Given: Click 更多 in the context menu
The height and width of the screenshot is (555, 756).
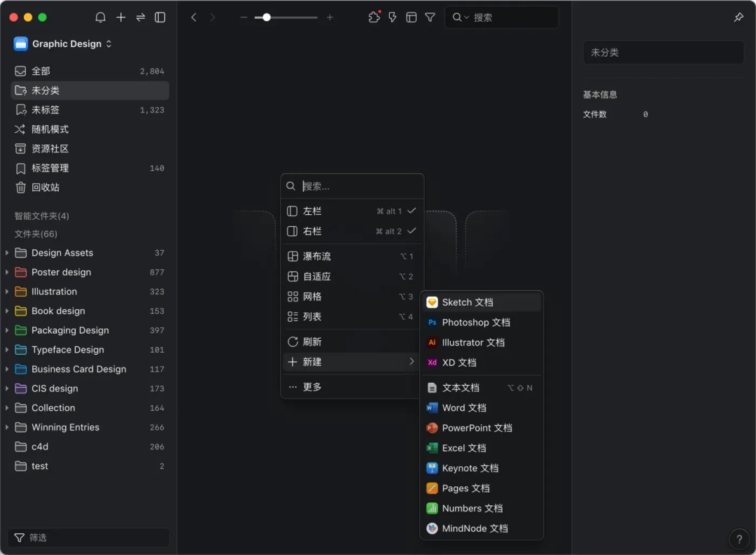Looking at the screenshot, I should 351,387.
